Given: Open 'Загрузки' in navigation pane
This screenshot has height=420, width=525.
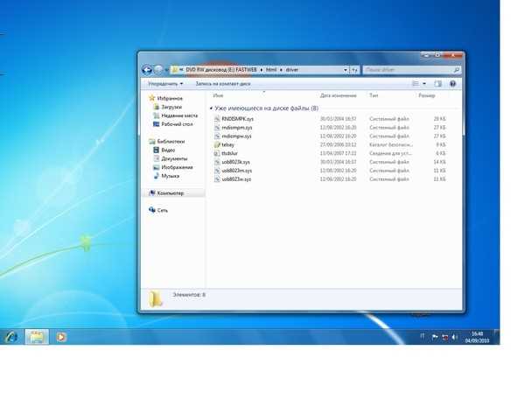Looking at the screenshot, I should pos(171,107).
